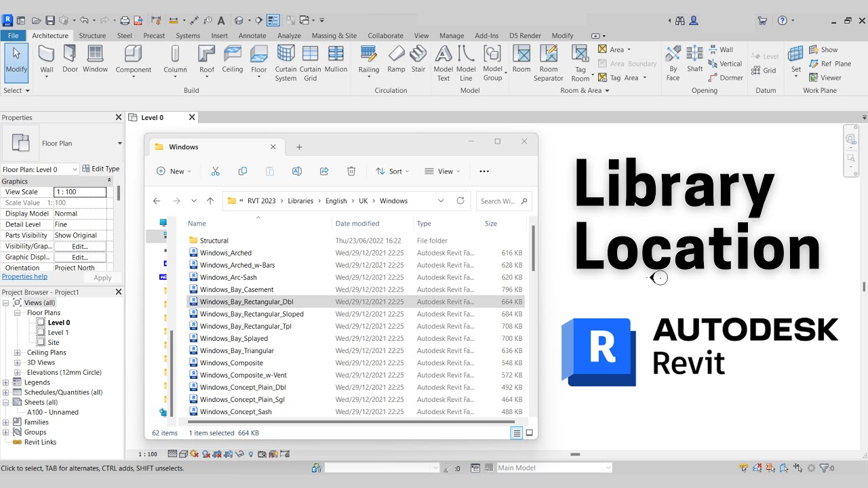Go to the Massing & Site tab

[334, 35]
